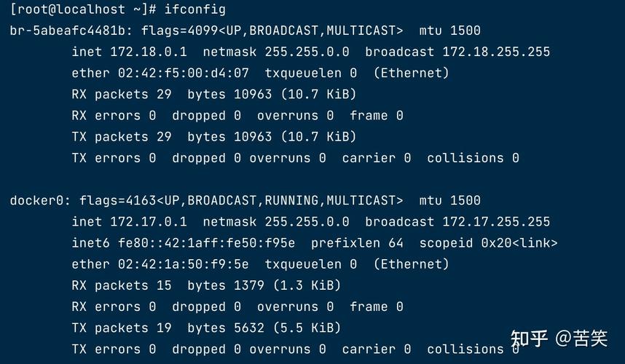Click the IP address 172.17.0.1
The height and width of the screenshot is (364, 625).
click(x=149, y=221)
